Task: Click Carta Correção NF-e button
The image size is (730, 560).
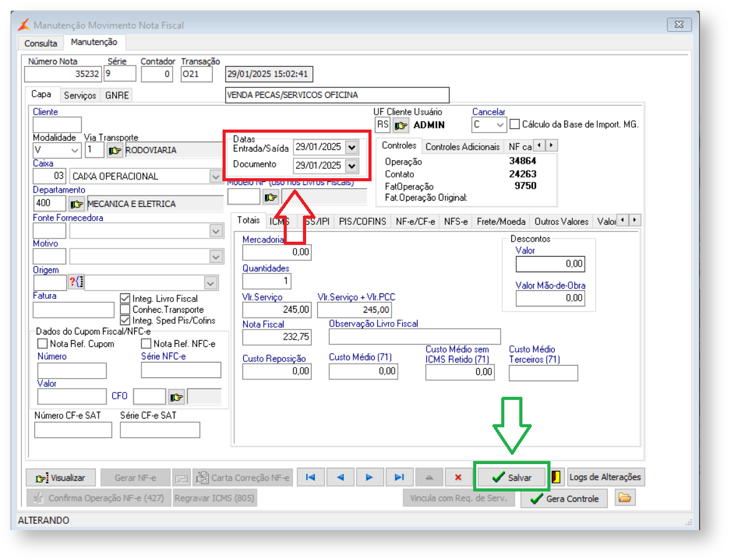Action: click(x=243, y=478)
